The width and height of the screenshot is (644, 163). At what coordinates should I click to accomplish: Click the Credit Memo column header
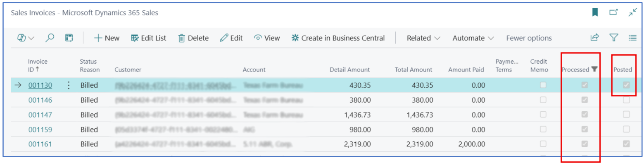click(x=539, y=65)
